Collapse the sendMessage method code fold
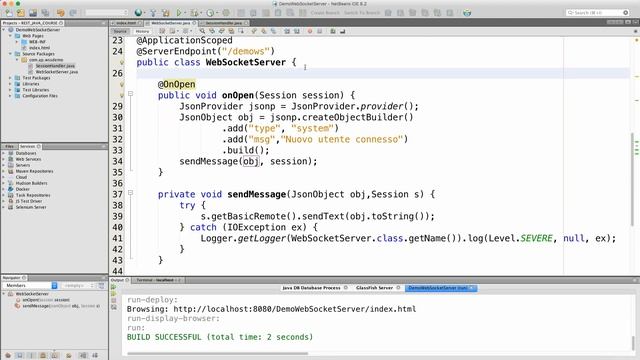This screenshot has height=360, width=640. click(x=131, y=193)
